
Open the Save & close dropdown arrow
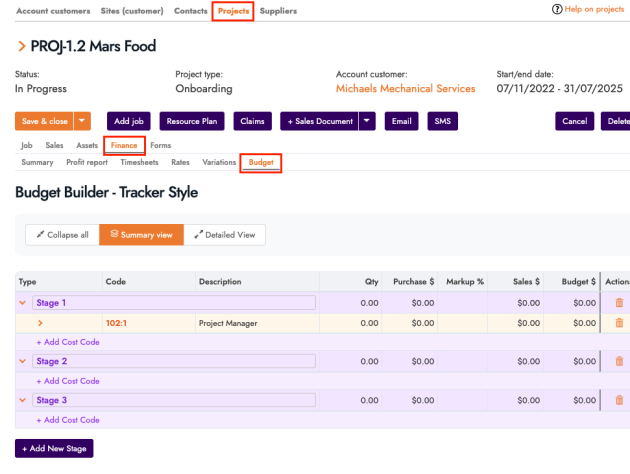83,121
